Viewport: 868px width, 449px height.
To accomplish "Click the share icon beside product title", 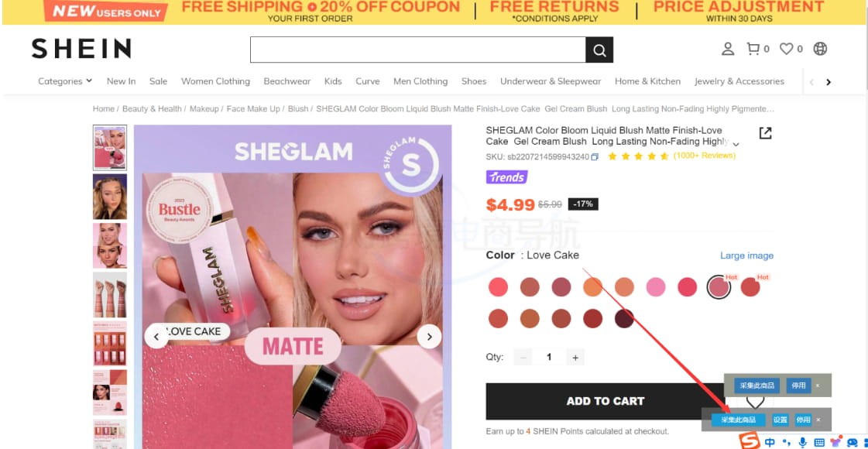I will 765,133.
